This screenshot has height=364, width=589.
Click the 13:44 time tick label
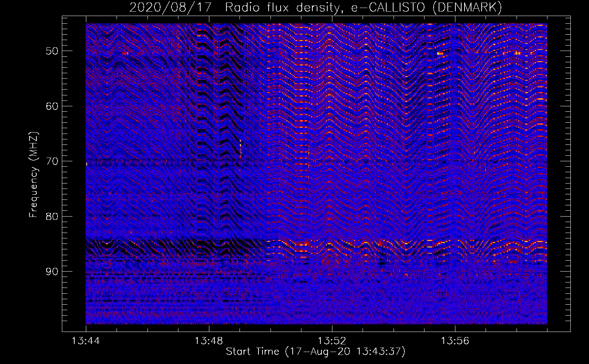pyautogui.click(x=86, y=341)
